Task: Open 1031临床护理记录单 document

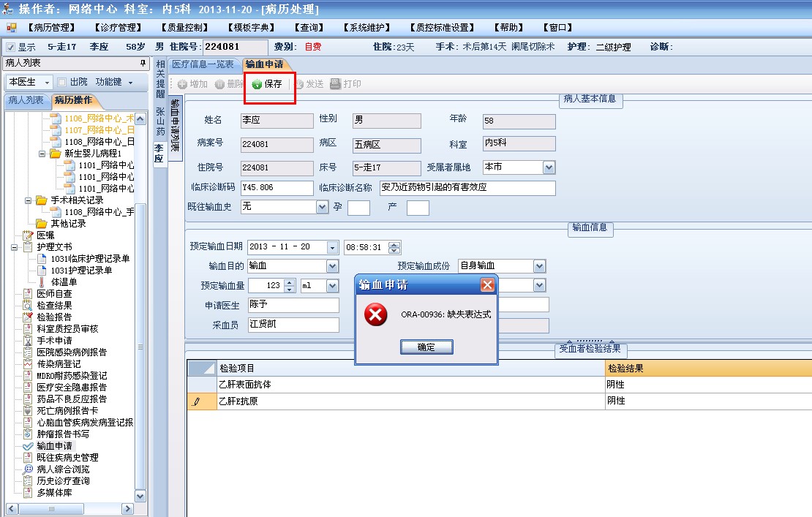Action: pyautogui.click(x=89, y=258)
